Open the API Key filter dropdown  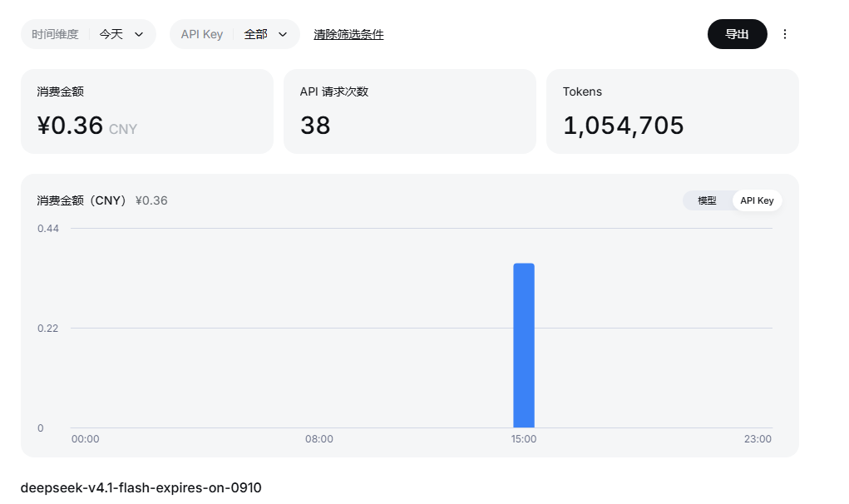point(234,34)
